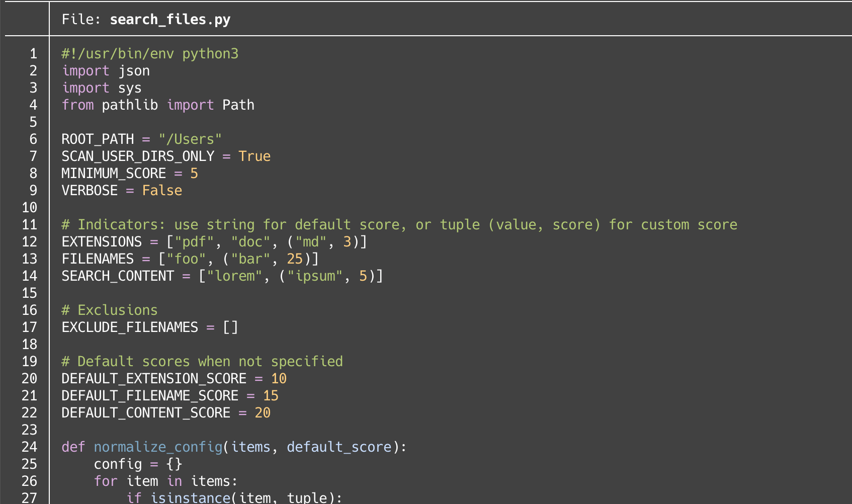
Task: Click the file name search_files.py
Action: click(170, 20)
